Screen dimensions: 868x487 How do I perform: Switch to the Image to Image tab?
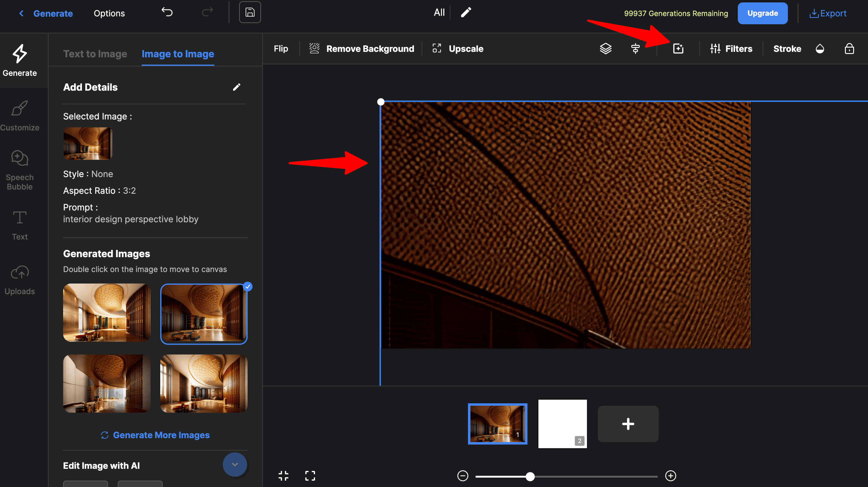coord(178,54)
